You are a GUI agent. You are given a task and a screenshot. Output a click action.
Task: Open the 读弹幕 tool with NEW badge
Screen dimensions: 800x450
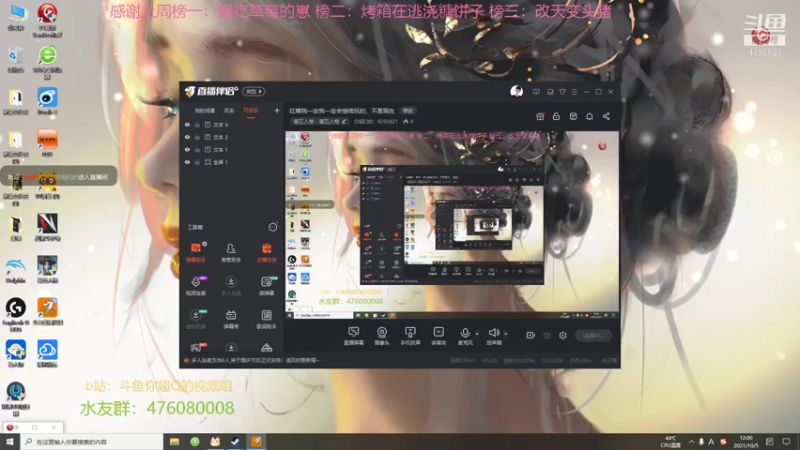tap(266, 286)
